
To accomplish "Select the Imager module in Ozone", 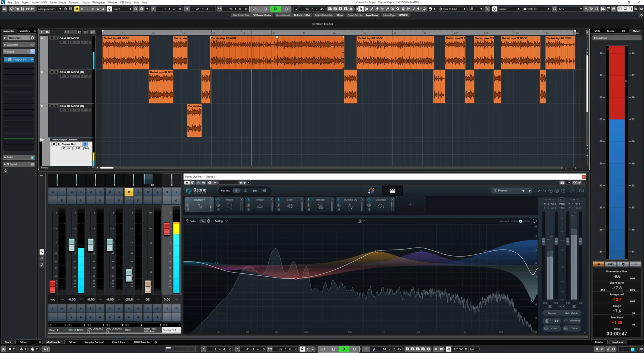I will [x=260, y=200].
